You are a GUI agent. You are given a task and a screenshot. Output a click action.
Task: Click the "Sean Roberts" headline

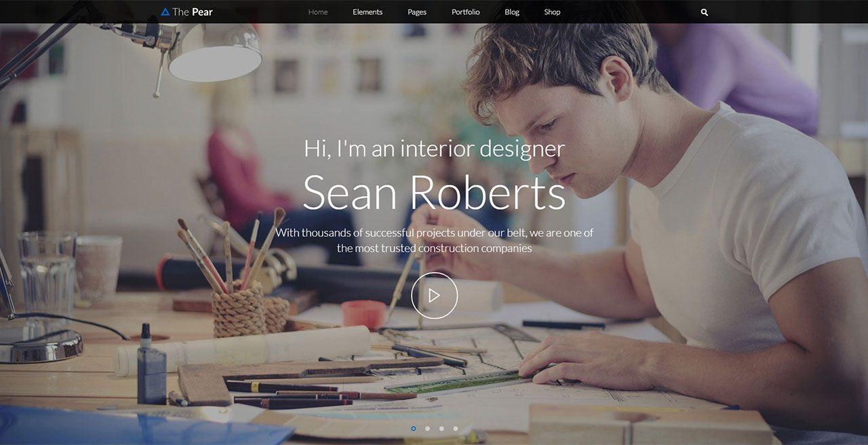click(x=434, y=193)
